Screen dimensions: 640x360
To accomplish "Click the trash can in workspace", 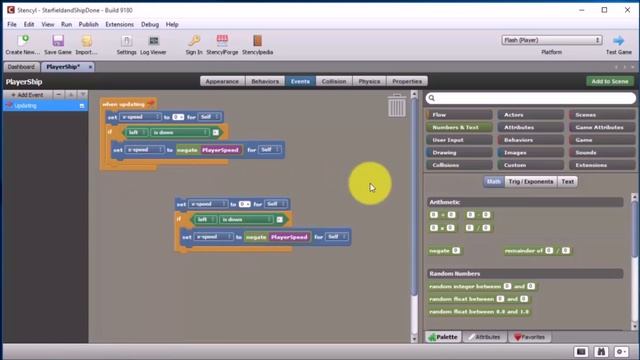I will [396, 106].
